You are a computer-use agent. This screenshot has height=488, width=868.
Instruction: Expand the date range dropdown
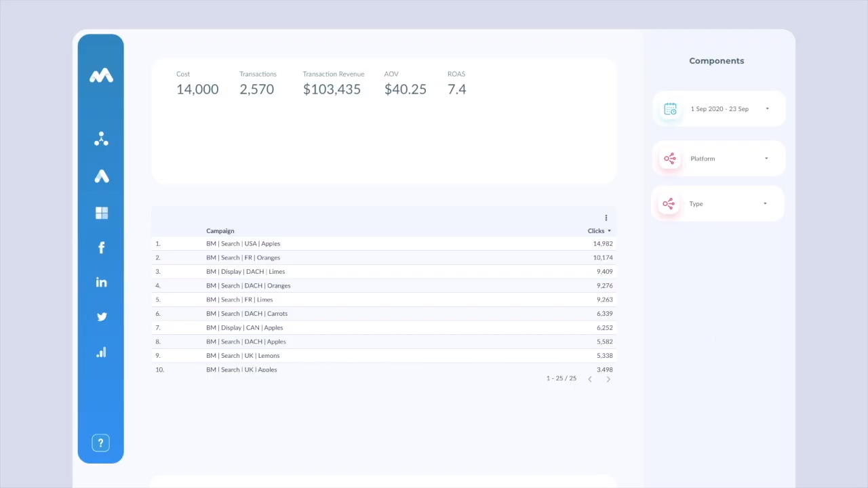[x=719, y=109]
